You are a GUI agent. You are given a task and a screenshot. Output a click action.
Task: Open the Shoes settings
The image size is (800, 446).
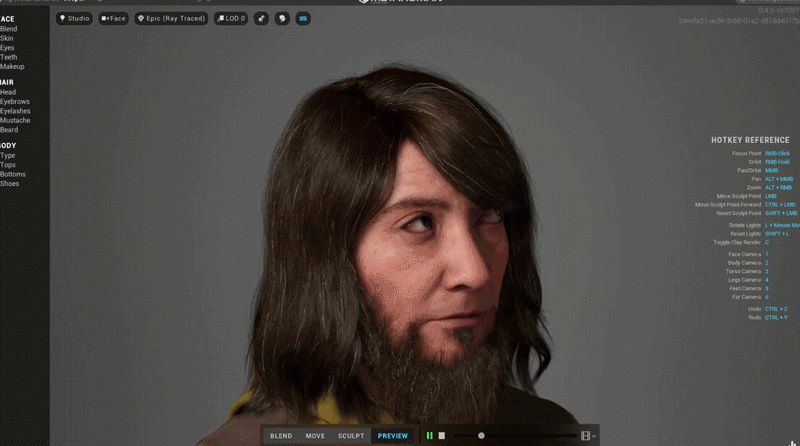(x=10, y=184)
